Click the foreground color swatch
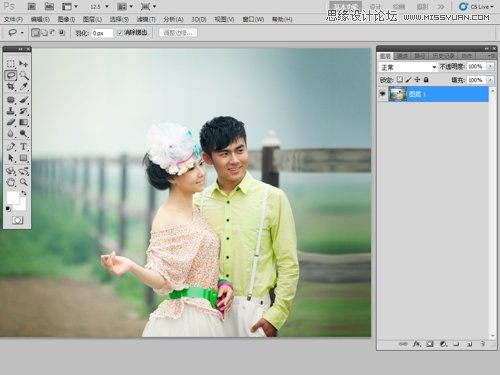Screen dimensions: 500x375 [x=13, y=197]
